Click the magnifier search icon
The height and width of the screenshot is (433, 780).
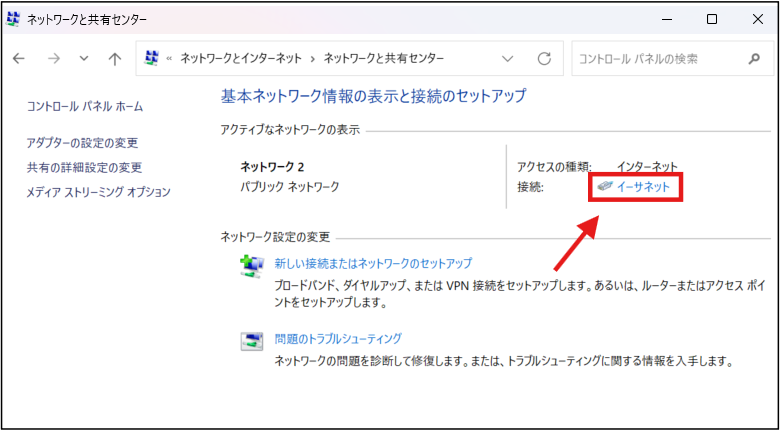click(x=754, y=59)
